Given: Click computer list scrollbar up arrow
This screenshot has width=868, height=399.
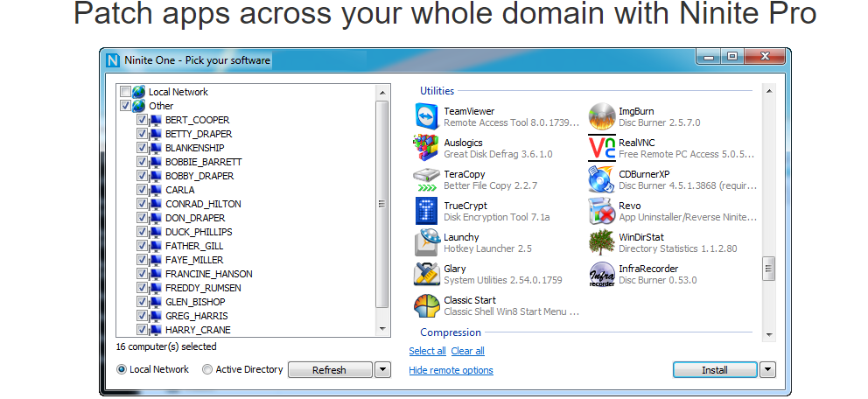Looking at the screenshot, I should [382, 92].
